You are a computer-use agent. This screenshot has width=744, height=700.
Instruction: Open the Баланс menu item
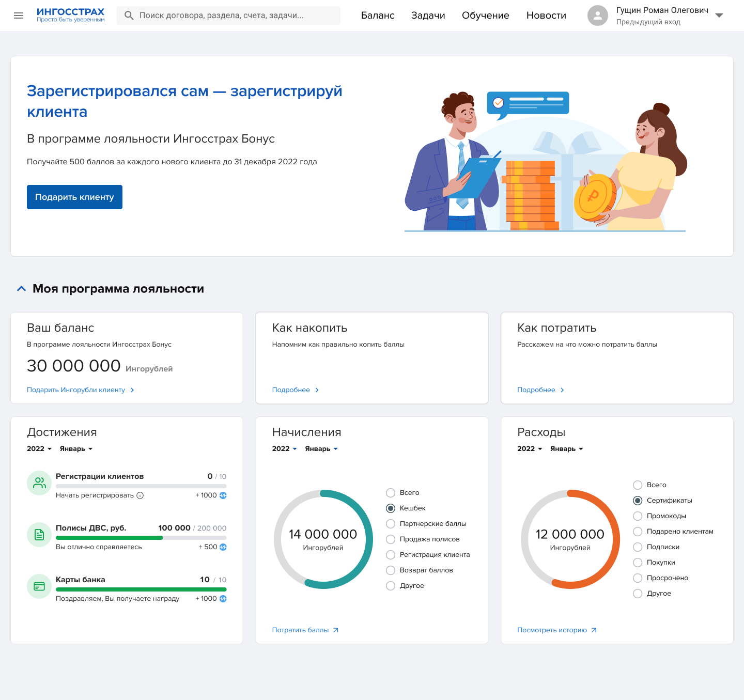click(378, 15)
